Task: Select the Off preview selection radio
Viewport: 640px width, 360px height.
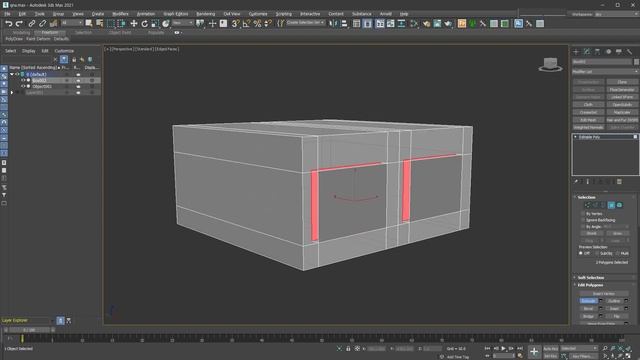Action: (x=581, y=253)
